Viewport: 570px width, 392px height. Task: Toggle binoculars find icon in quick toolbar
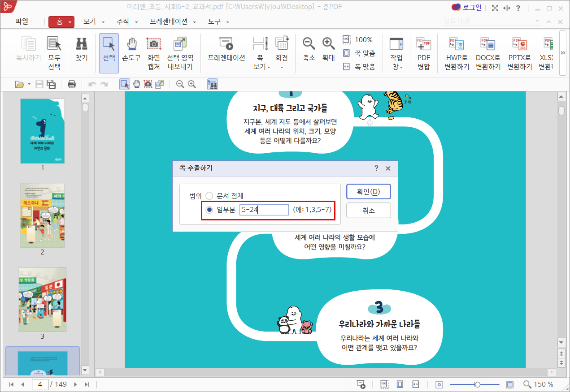click(213, 84)
